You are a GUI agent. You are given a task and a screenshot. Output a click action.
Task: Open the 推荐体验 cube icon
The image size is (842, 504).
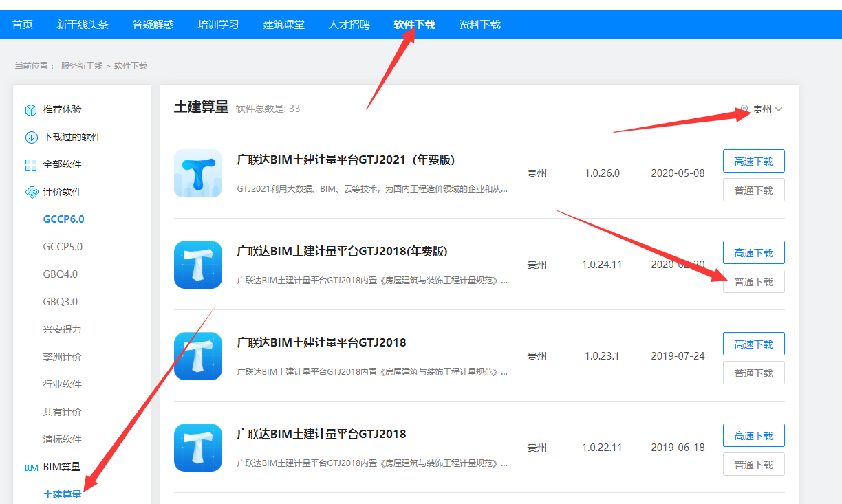(x=31, y=110)
